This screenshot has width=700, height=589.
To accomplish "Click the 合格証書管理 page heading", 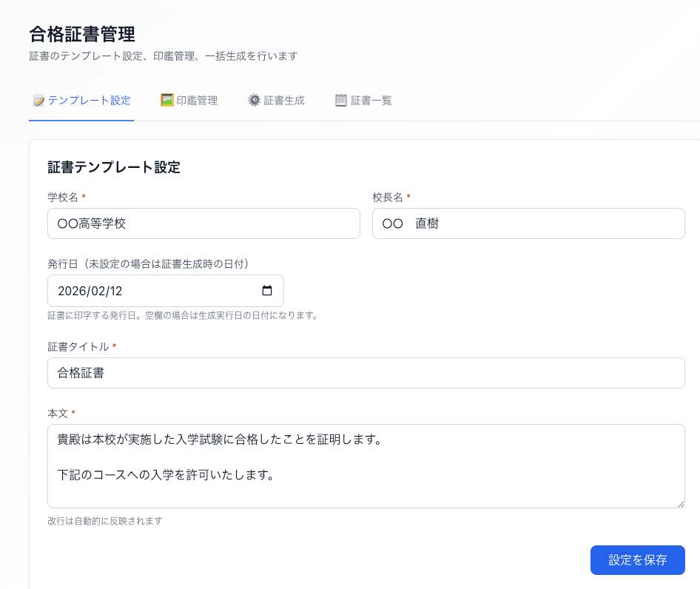I will pos(81,33).
